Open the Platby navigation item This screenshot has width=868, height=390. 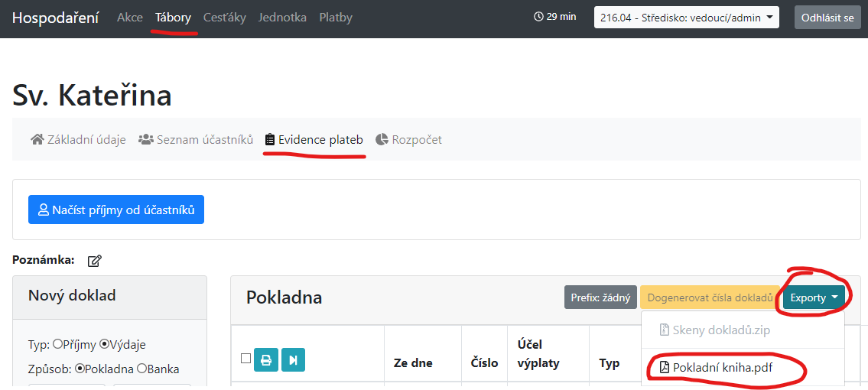click(336, 17)
